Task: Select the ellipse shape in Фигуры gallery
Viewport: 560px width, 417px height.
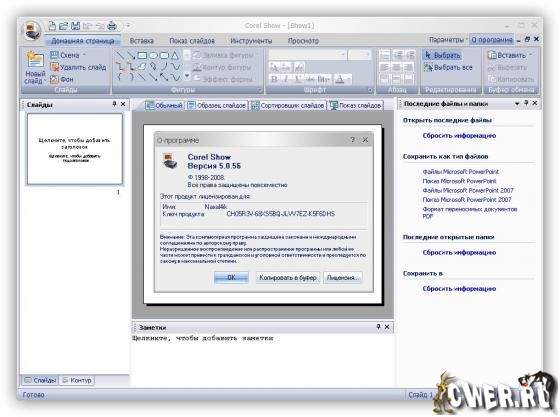Action: click(x=153, y=55)
